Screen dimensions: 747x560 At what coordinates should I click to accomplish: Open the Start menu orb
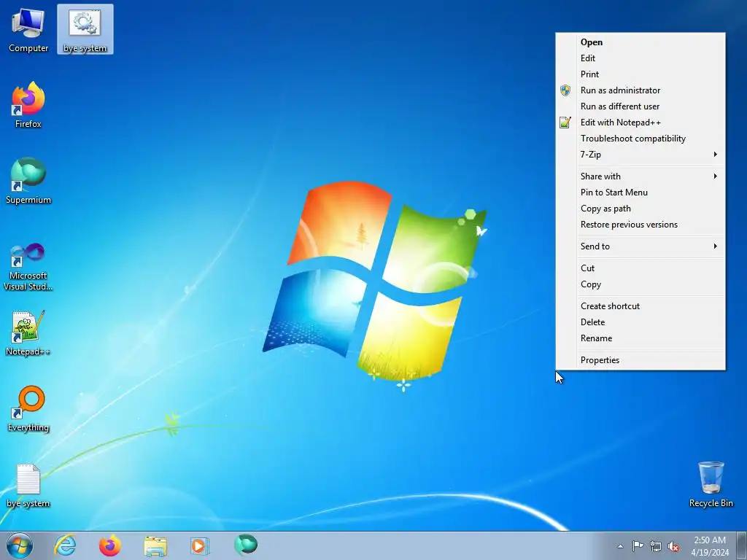[x=20, y=545]
